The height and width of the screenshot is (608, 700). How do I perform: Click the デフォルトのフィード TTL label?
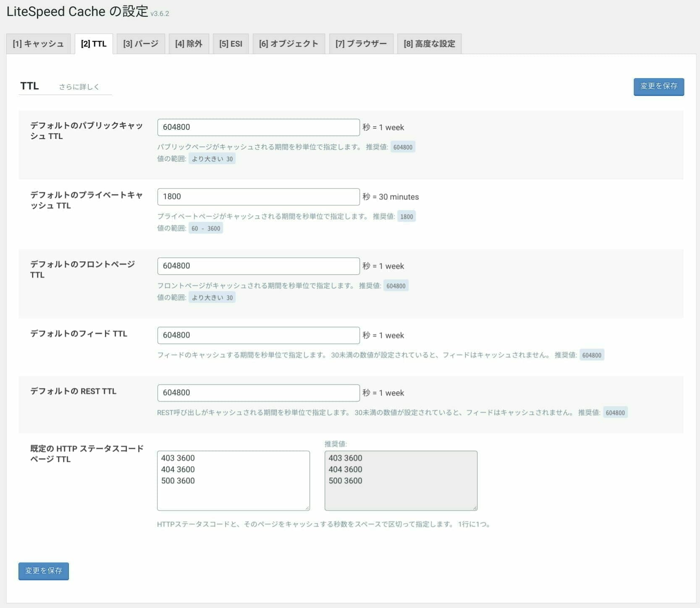(x=79, y=334)
